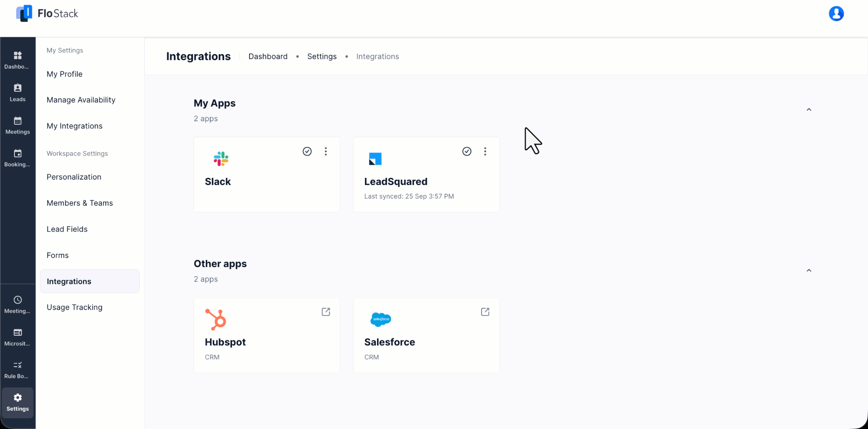Click the Hubspot app logo
Image resolution: width=868 pixels, height=429 pixels.
216,319
